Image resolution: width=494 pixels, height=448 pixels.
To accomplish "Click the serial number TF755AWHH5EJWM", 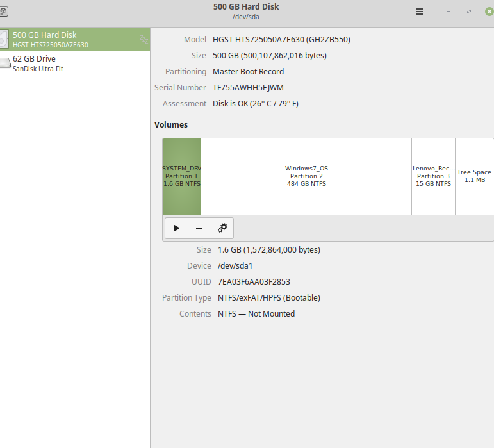I will pyautogui.click(x=248, y=88).
